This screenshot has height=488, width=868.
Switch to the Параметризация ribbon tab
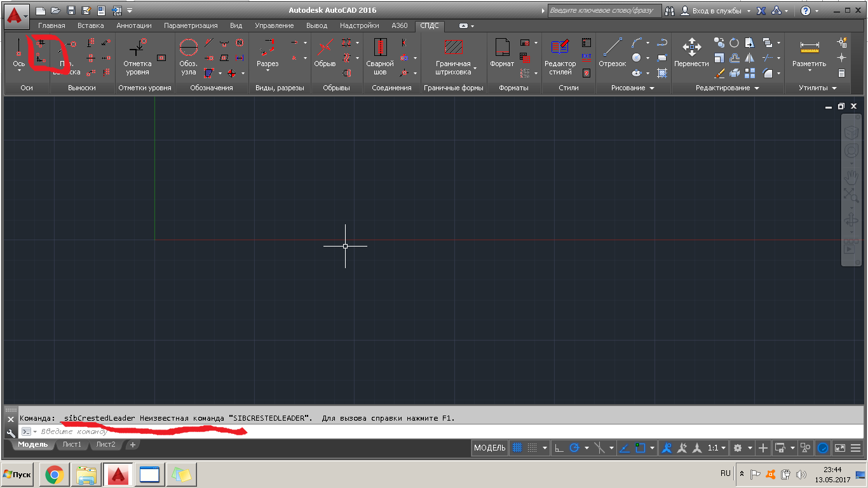pyautogui.click(x=191, y=25)
